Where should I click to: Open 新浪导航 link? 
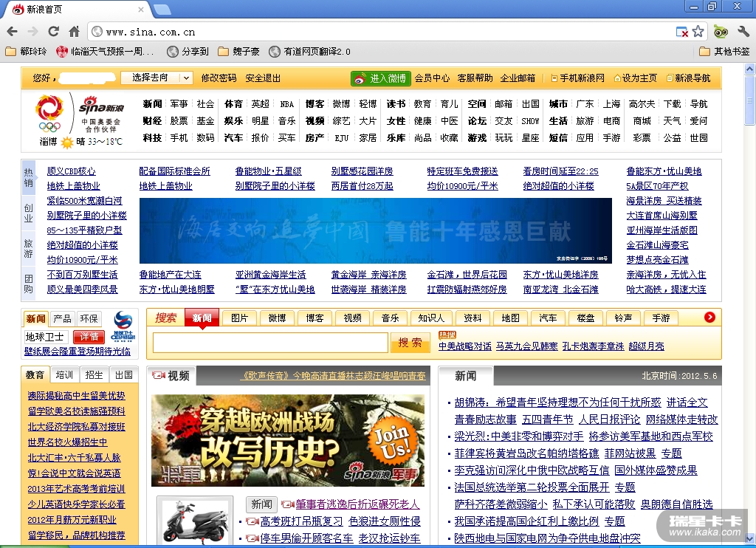point(689,78)
